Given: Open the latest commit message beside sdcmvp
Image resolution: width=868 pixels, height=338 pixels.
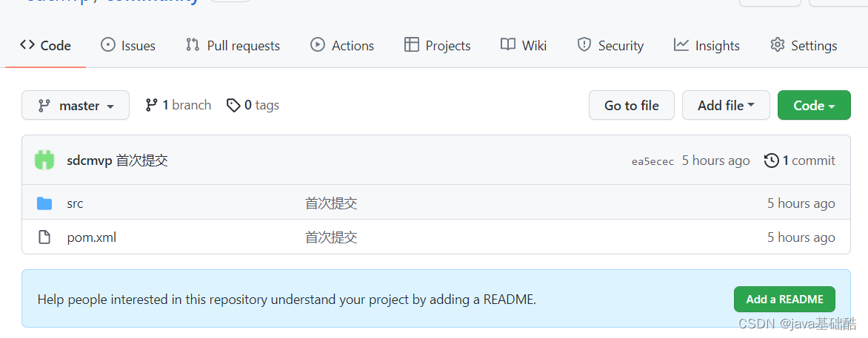Looking at the screenshot, I should pyautogui.click(x=142, y=161).
